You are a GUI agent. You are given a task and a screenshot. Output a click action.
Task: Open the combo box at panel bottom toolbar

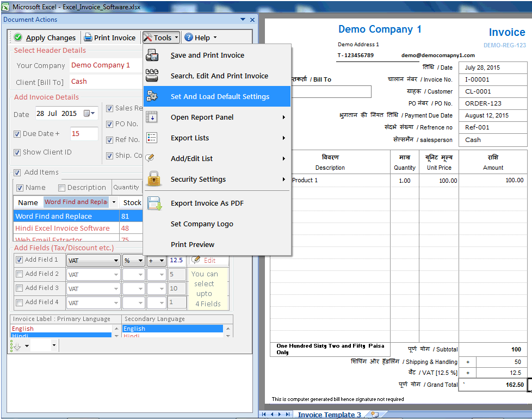(x=54, y=345)
